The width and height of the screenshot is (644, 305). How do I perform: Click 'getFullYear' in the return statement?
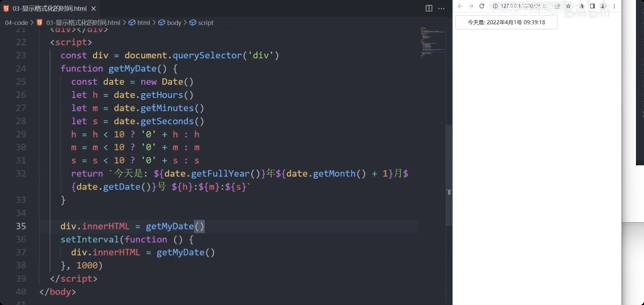[x=220, y=173]
